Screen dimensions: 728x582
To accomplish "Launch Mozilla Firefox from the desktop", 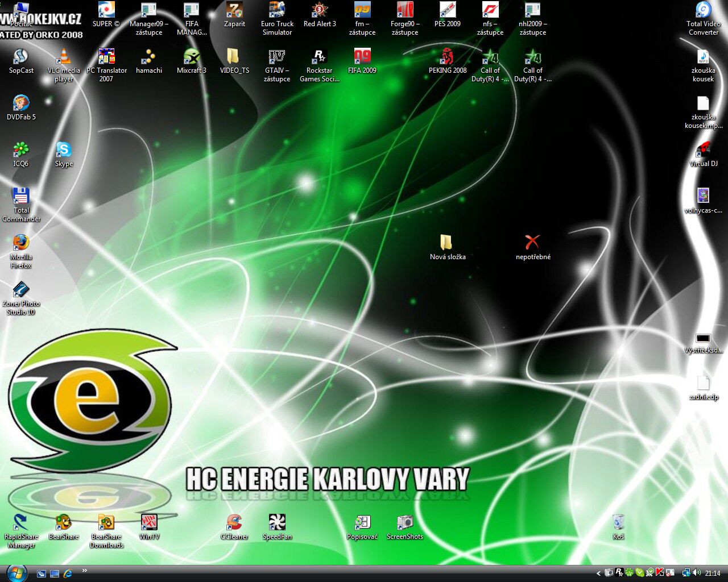I will pyautogui.click(x=21, y=251).
